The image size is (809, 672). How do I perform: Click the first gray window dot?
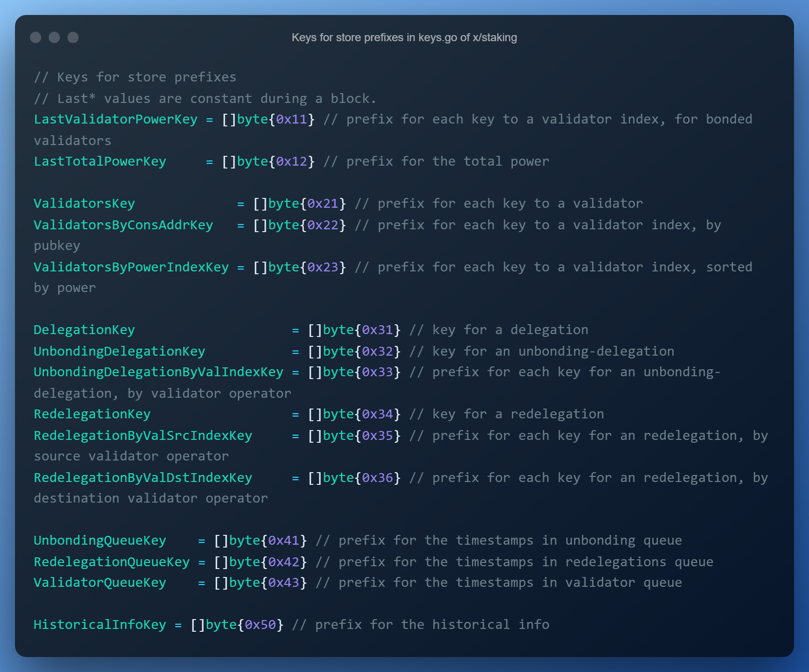click(x=36, y=37)
